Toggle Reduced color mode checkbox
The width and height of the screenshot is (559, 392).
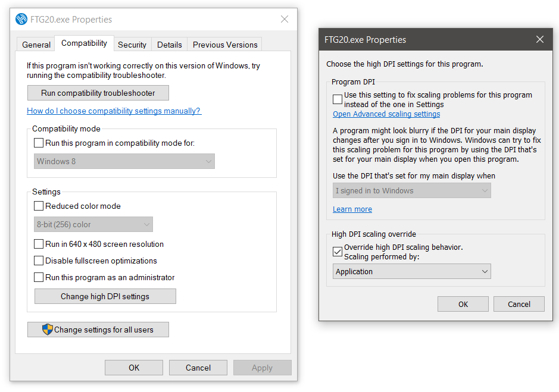(39, 206)
